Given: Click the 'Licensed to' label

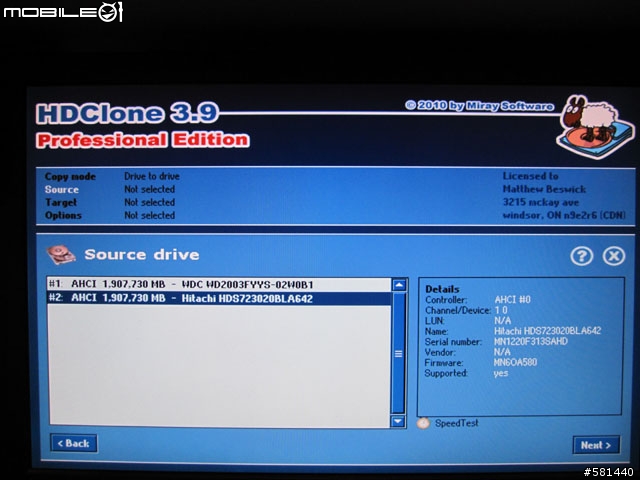Looking at the screenshot, I should (x=530, y=176).
